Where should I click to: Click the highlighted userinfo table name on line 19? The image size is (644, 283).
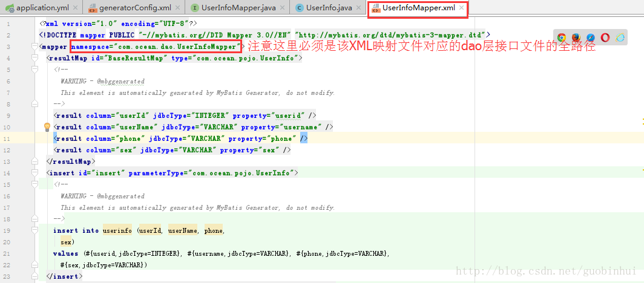coord(117,230)
